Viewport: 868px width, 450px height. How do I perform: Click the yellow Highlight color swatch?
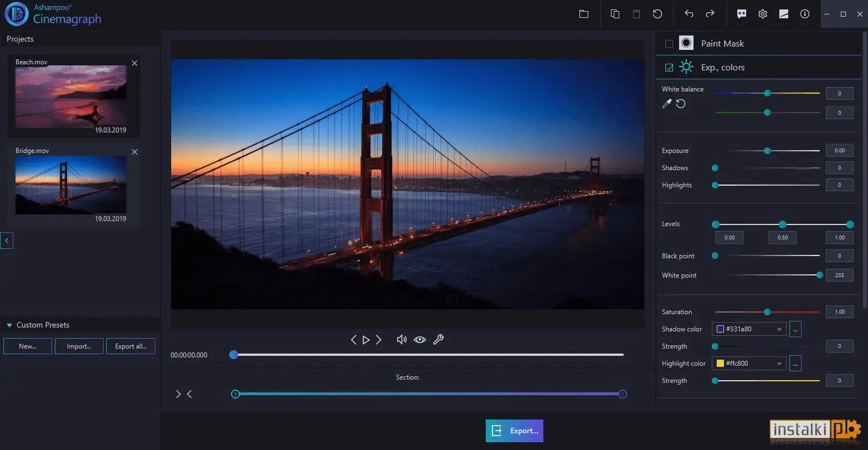[x=720, y=364]
